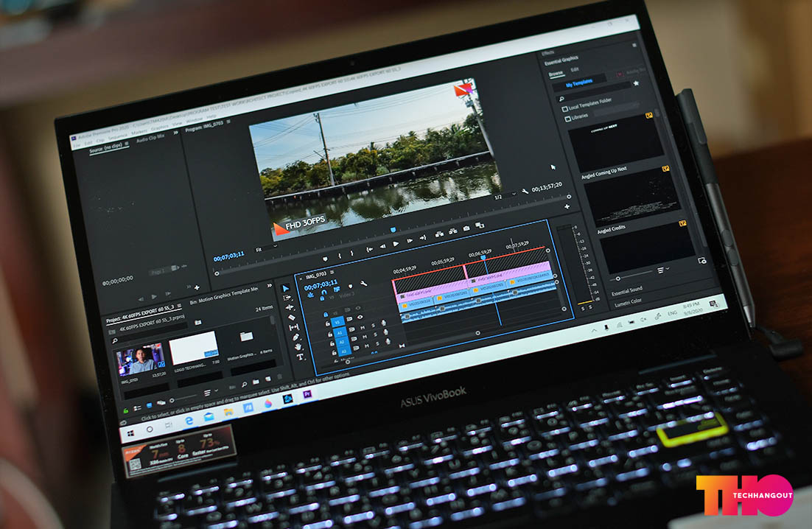
Task: Toggle Linked Selection in the timeline
Action: click(x=336, y=290)
